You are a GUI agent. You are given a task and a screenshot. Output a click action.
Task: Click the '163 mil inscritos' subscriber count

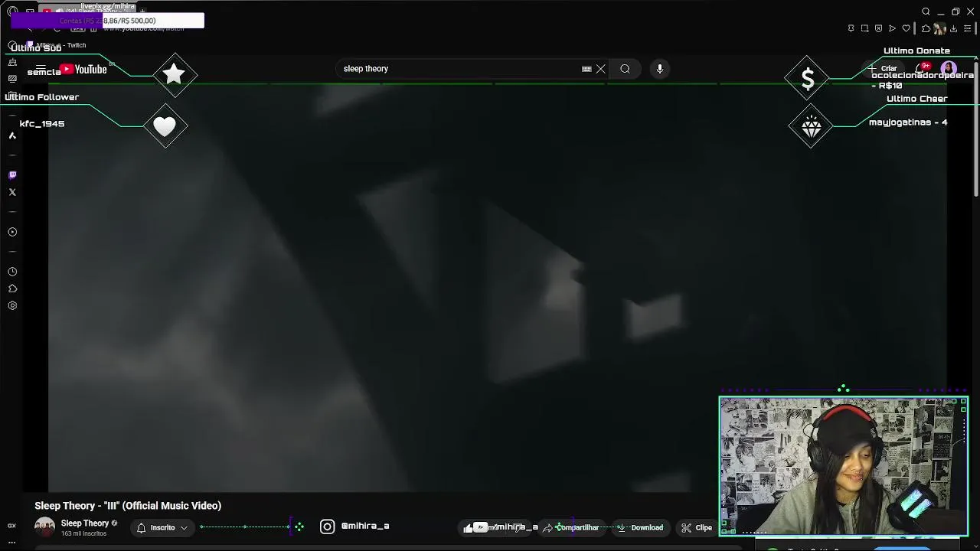(83, 533)
